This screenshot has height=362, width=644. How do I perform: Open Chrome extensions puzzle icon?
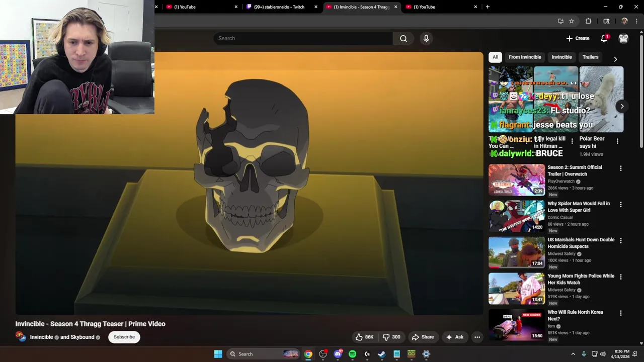[x=588, y=21]
